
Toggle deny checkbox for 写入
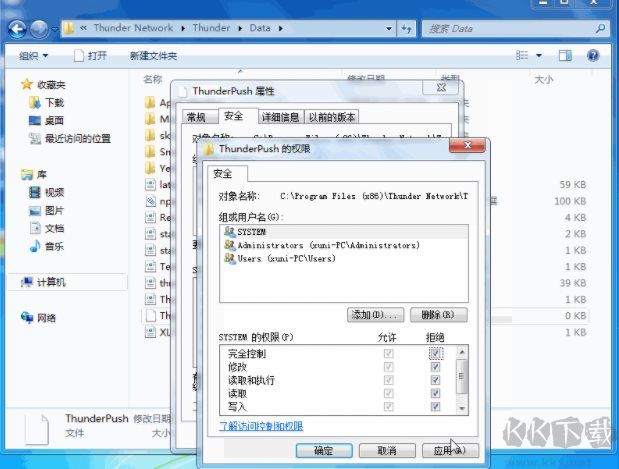point(435,406)
